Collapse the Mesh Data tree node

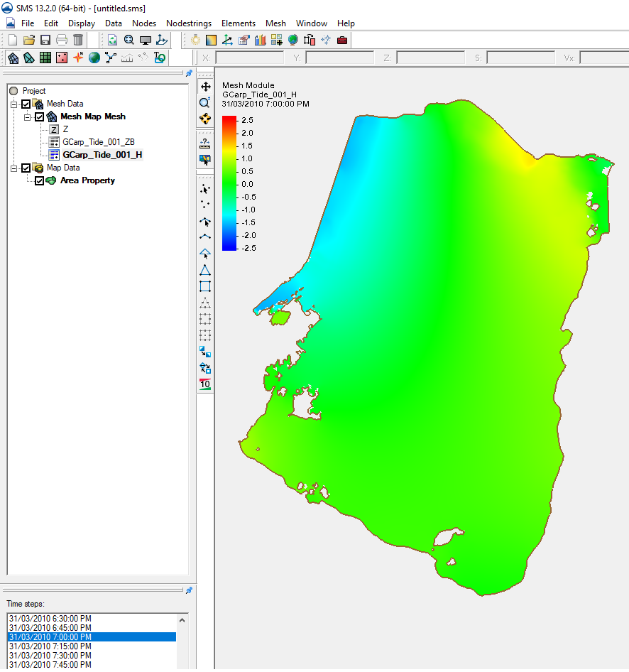(x=13, y=104)
